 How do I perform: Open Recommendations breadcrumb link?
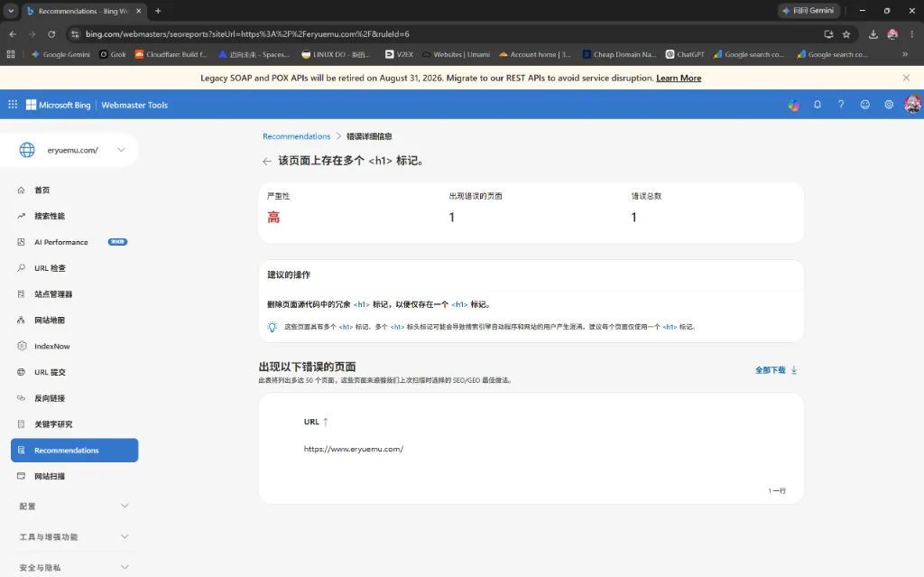click(296, 136)
